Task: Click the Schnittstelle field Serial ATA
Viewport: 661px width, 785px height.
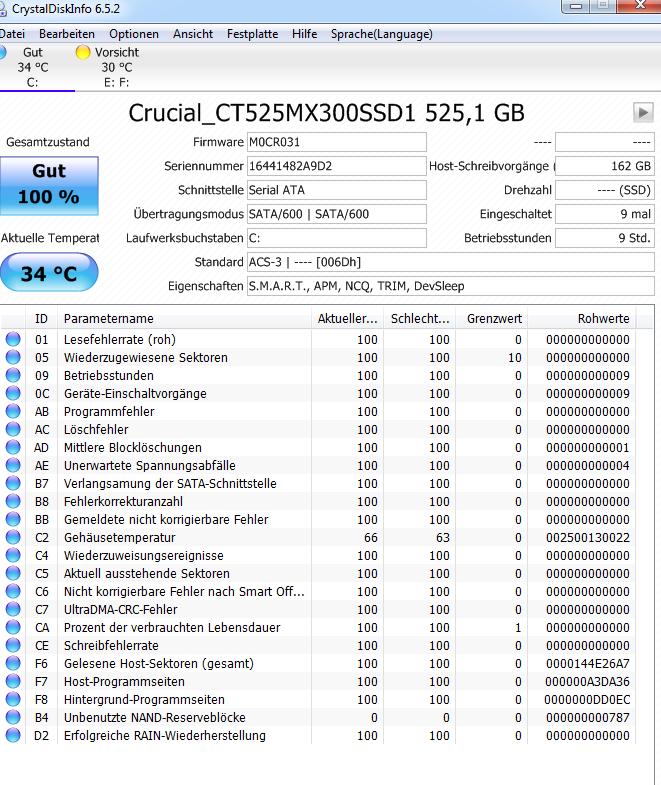Action: pyautogui.click(x=337, y=190)
